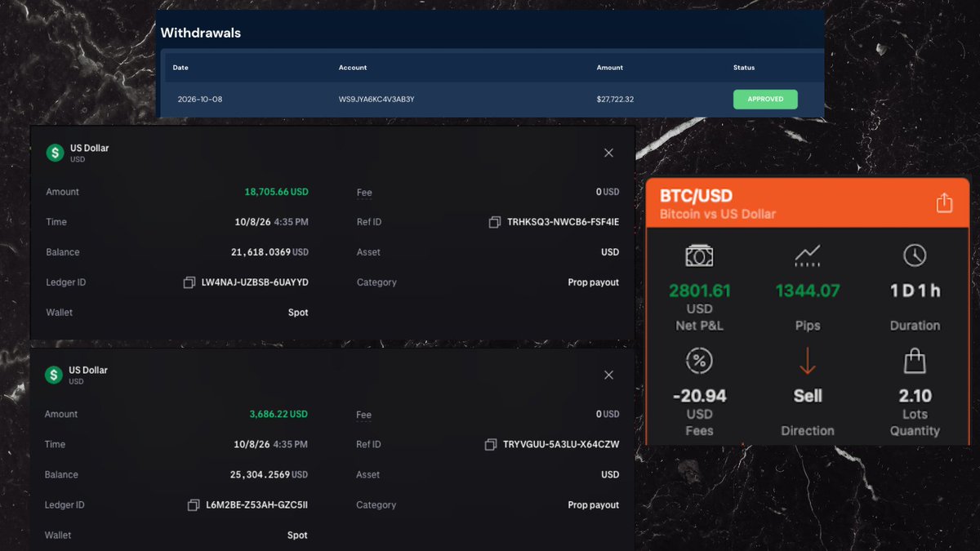Click the dollar icon in the 18,705.66 USD panel
This screenshot has width=980, height=551.
(55, 153)
